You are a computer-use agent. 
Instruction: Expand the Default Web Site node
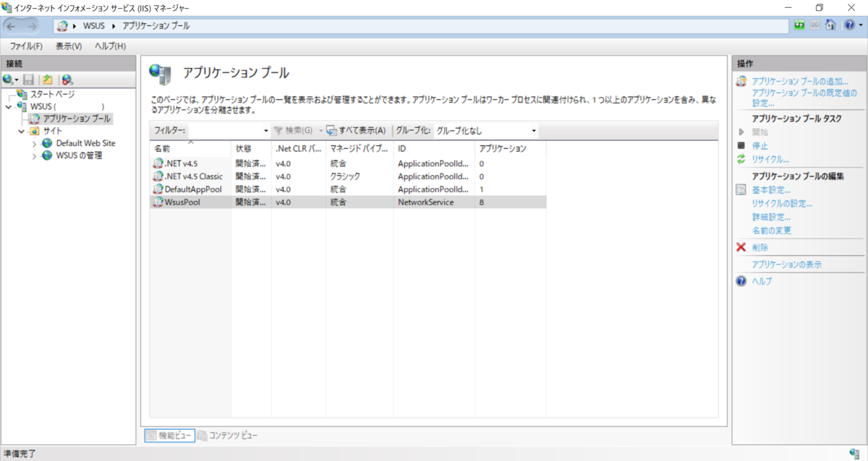pos(34,144)
